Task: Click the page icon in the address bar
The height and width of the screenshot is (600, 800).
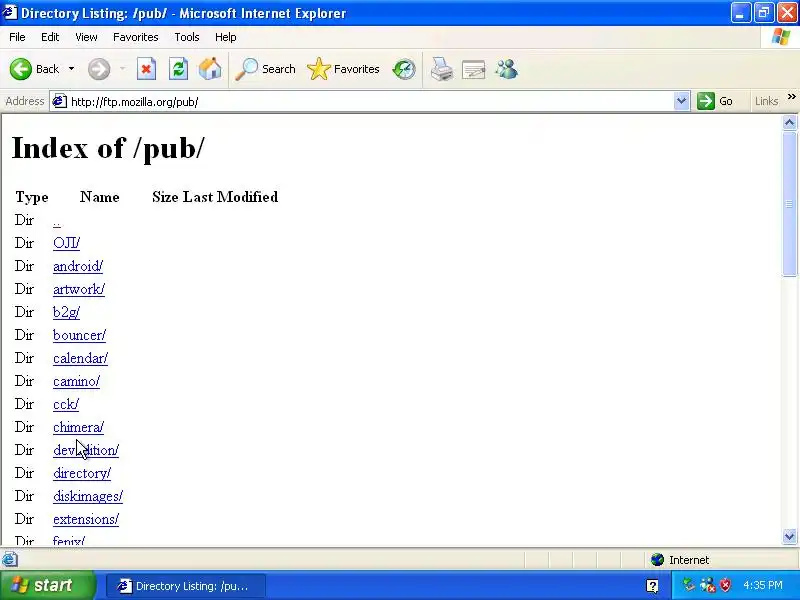Action: [x=59, y=102]
